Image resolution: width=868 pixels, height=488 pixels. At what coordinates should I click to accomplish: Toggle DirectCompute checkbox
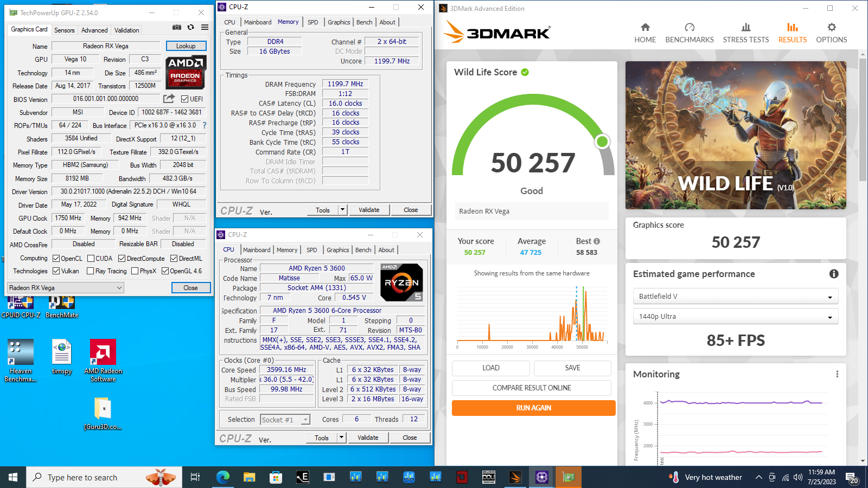(x=122, y=259)
